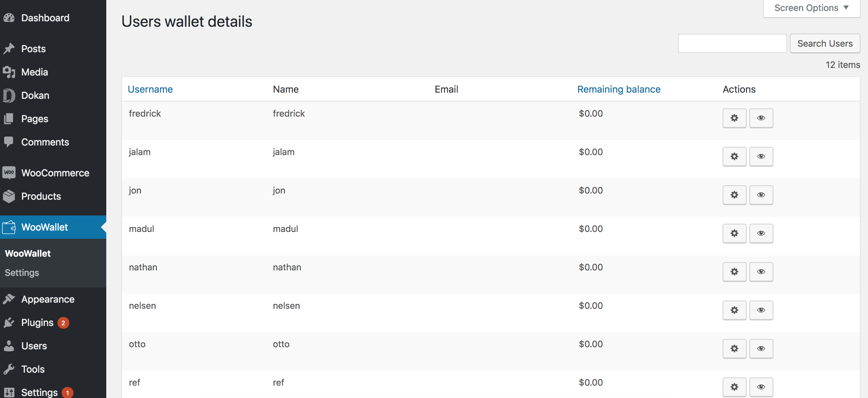The width and height of the screenshot is (868, 398).
Task: Open the WooCommerce menu
Action: pyautogui.click(x=55, y=173)
